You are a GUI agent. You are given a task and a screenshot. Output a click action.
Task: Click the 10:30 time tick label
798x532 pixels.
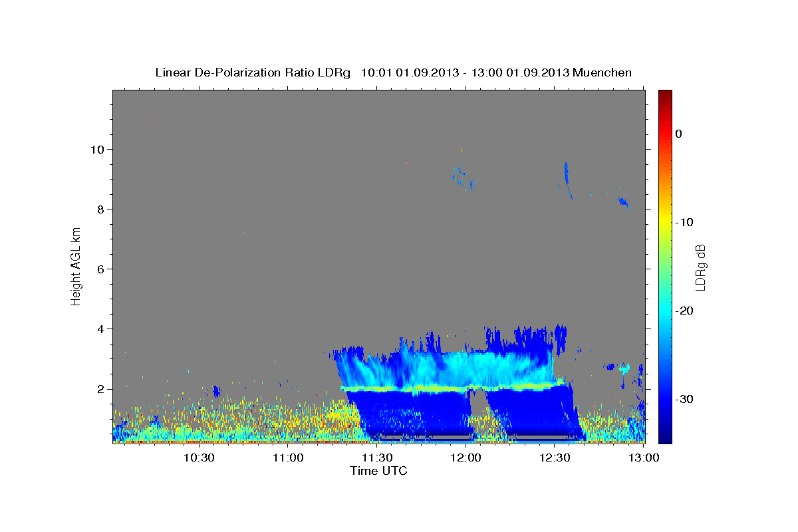tap(199, 458)
